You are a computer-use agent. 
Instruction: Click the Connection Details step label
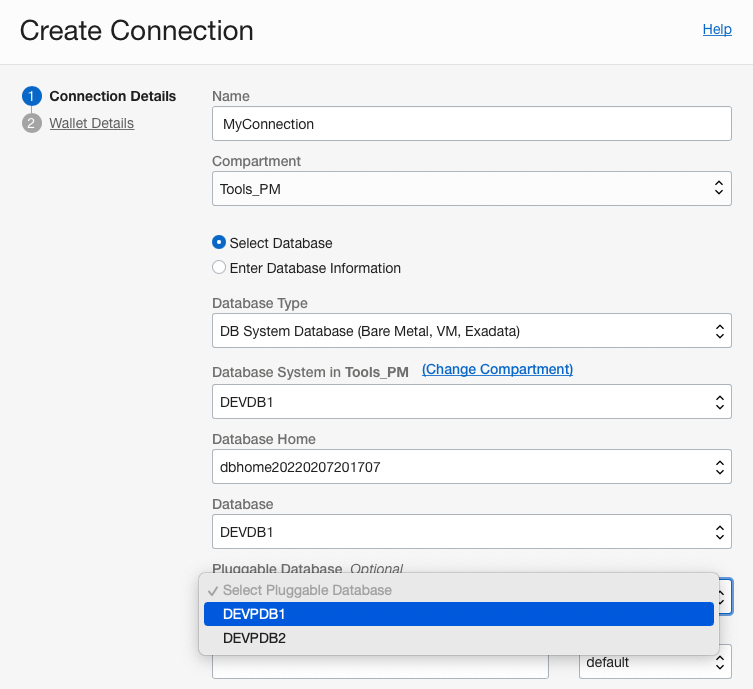coord(112,97)
